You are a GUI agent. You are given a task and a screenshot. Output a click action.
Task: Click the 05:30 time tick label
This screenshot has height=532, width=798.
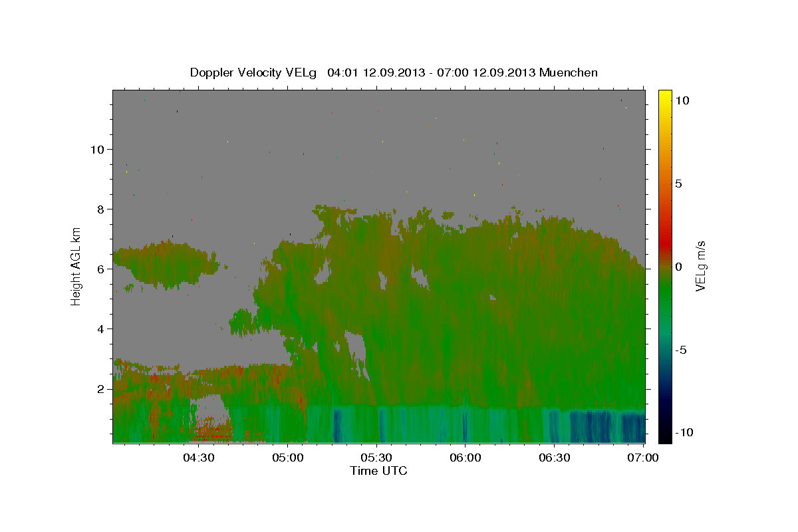pos(376,458)
